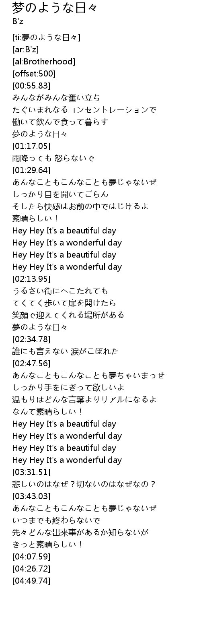201x644 pixels.
Task: Select the [00:55.83] timestamp
Action: click(x=31, y=86)
